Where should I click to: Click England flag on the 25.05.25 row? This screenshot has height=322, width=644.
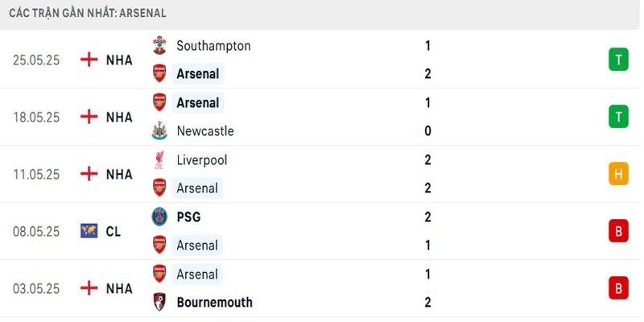click(89, 60)
